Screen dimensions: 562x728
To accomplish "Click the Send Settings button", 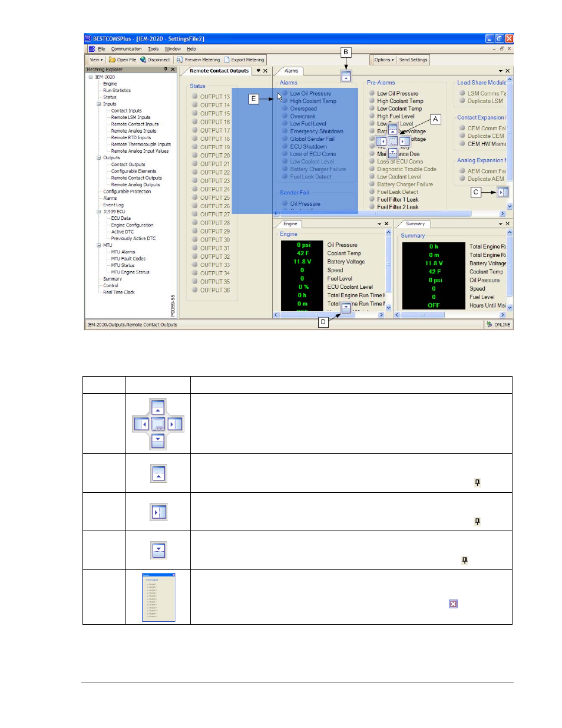I will 413,60.
